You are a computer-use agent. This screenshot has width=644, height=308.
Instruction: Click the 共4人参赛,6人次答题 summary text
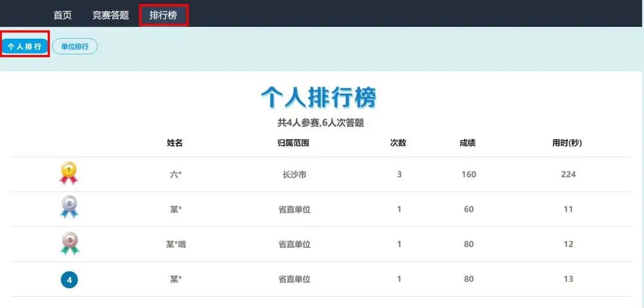coord(321,122)
